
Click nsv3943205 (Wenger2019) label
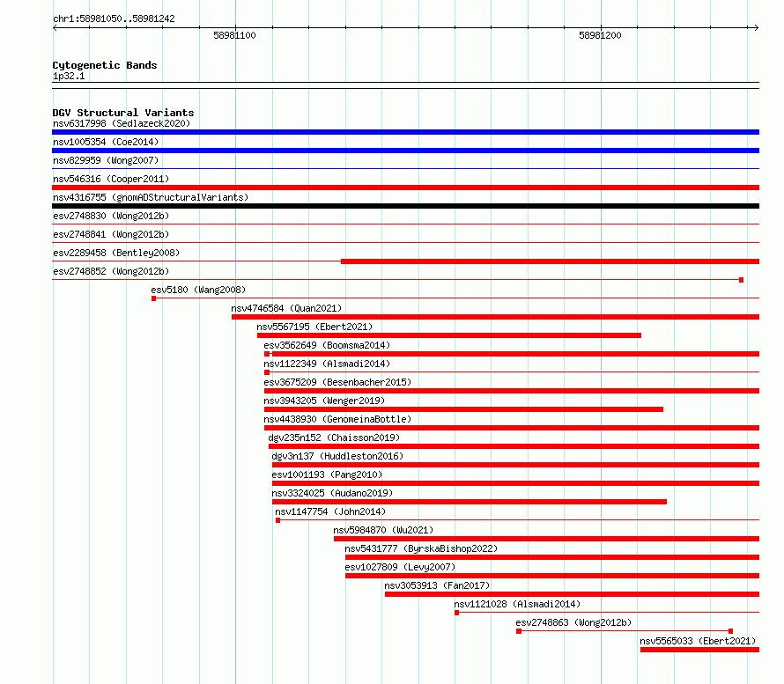coord(324,401)
